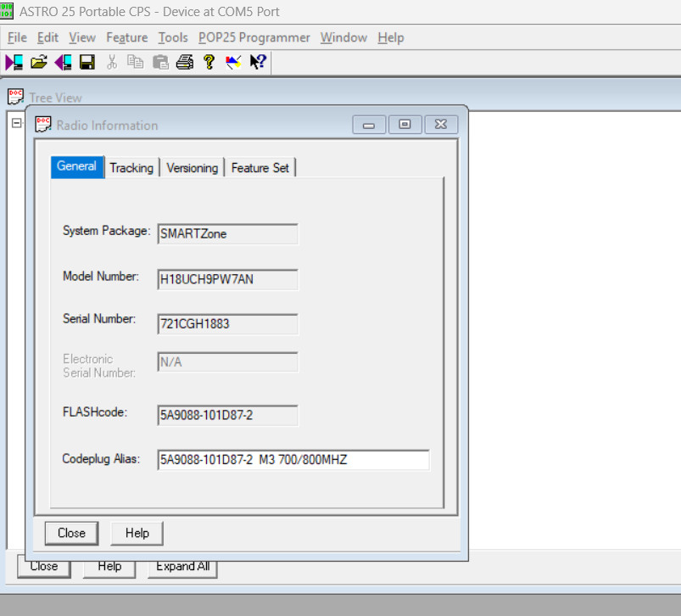Collapse the tree root node
The width and height of the screenshot is (681, 616).
coord(15,123)
